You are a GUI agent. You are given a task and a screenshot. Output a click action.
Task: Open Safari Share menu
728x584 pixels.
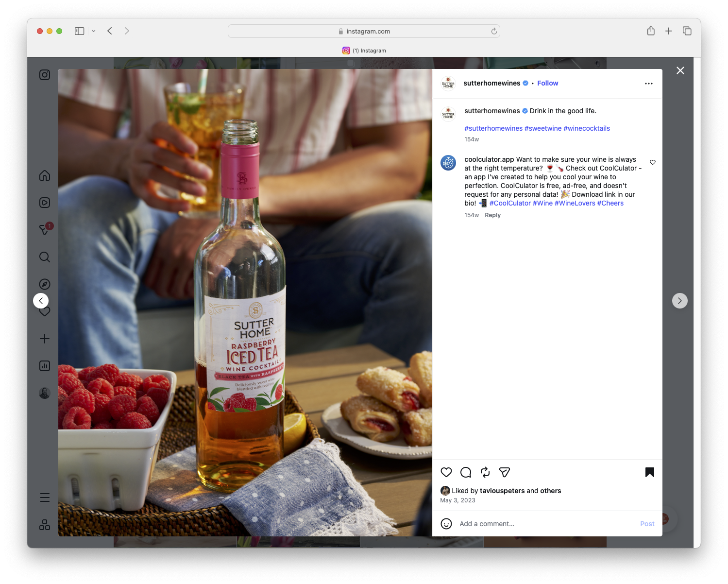(651, 31)
